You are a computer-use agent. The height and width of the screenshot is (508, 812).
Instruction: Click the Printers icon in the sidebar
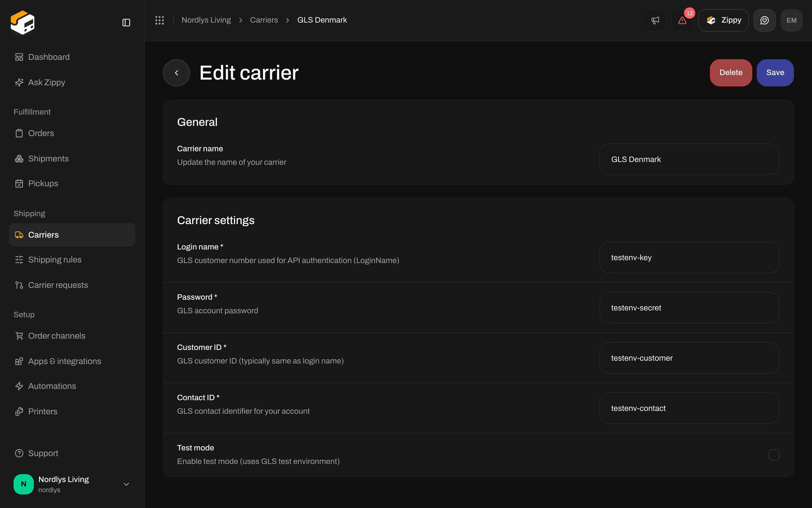point(19,411)
